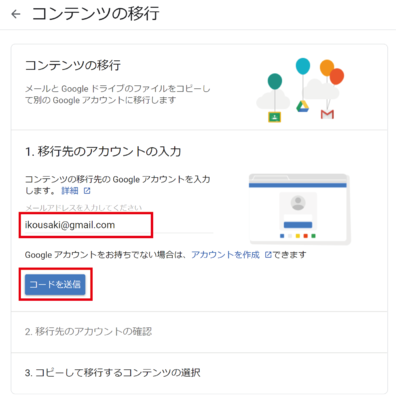Go back using the left arrow icon
The image size is (396, 400).
(x=16, y=14)
